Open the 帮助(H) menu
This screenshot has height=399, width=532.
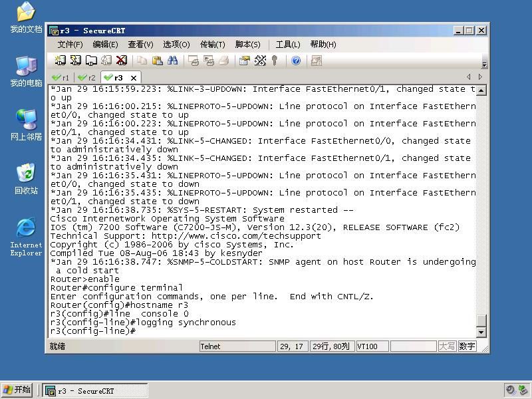tap(323, 45)
